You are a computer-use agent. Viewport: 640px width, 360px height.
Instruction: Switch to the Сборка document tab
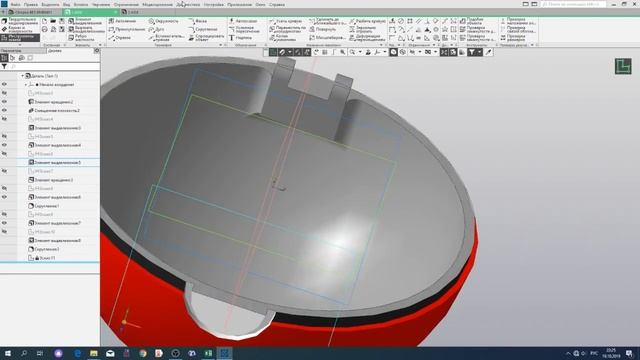33,12
